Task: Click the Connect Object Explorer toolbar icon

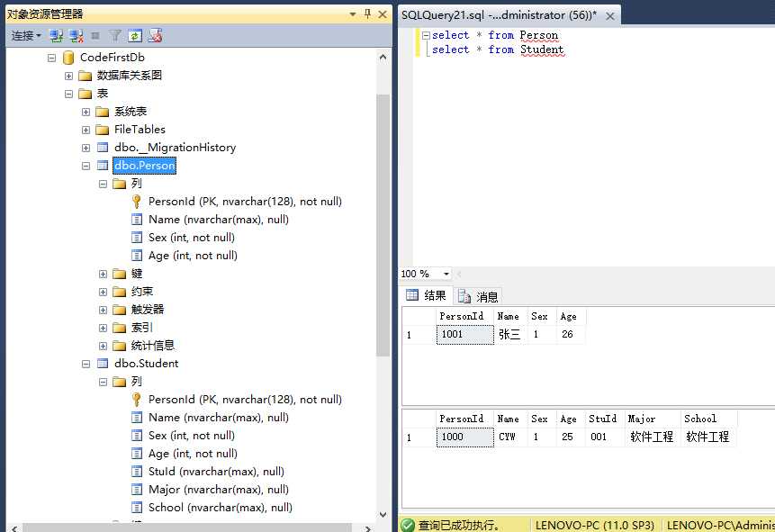Action: [57, 36]
